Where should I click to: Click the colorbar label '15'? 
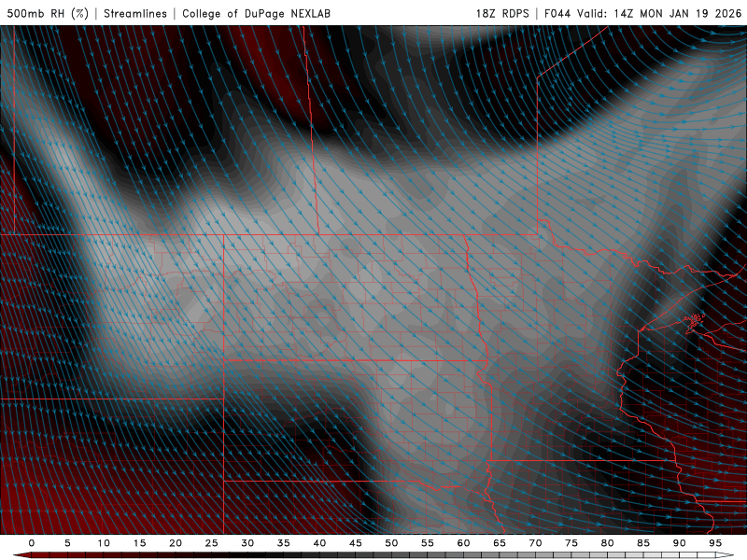coord(139,543)
